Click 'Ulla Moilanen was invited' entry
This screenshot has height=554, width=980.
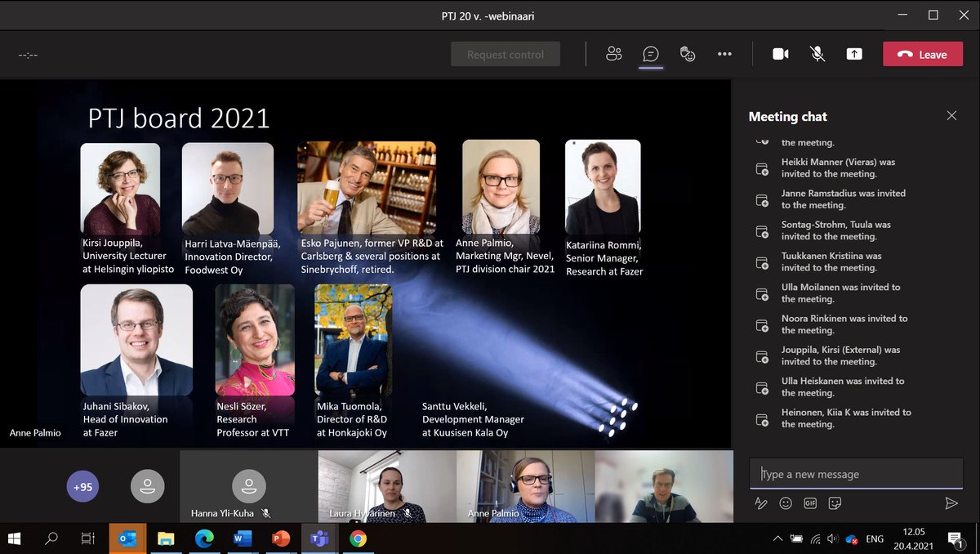point(840,293)
